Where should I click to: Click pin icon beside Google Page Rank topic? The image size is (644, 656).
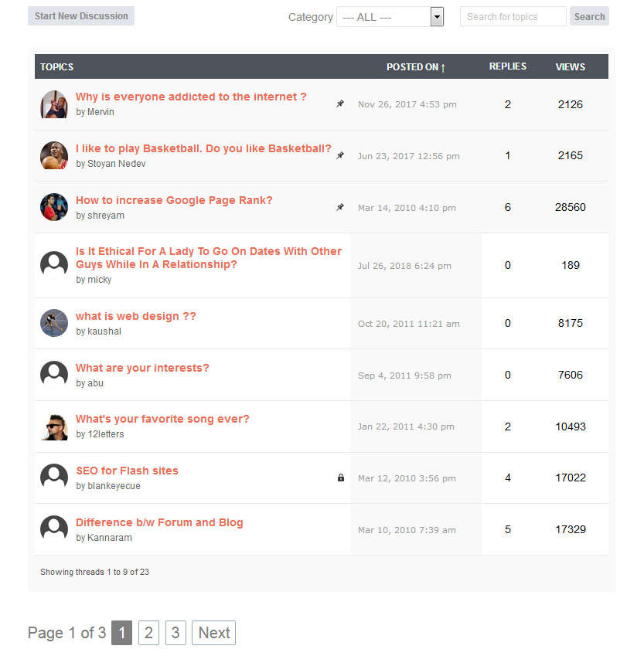pos(340,207)
